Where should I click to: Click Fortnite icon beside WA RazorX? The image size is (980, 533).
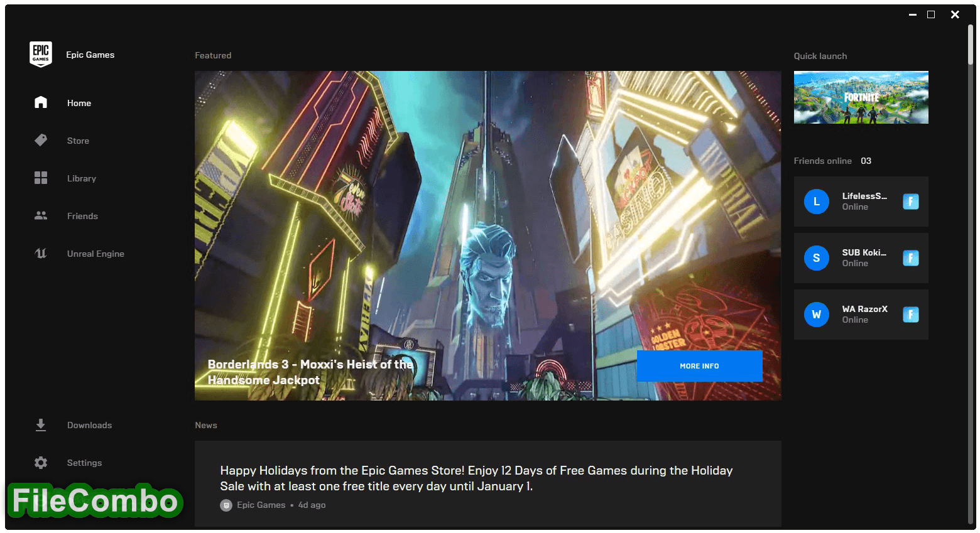911,315
